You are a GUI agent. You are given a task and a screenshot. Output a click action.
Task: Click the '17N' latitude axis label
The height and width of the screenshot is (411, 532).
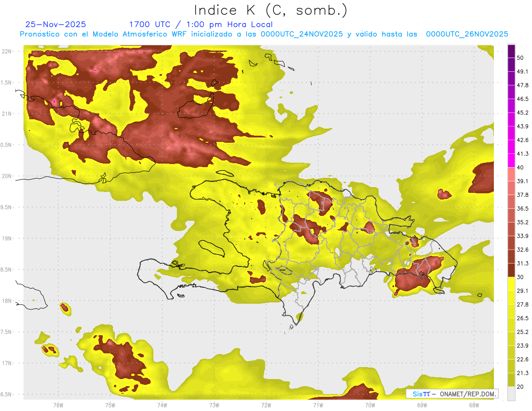click(x=7, y=363)
